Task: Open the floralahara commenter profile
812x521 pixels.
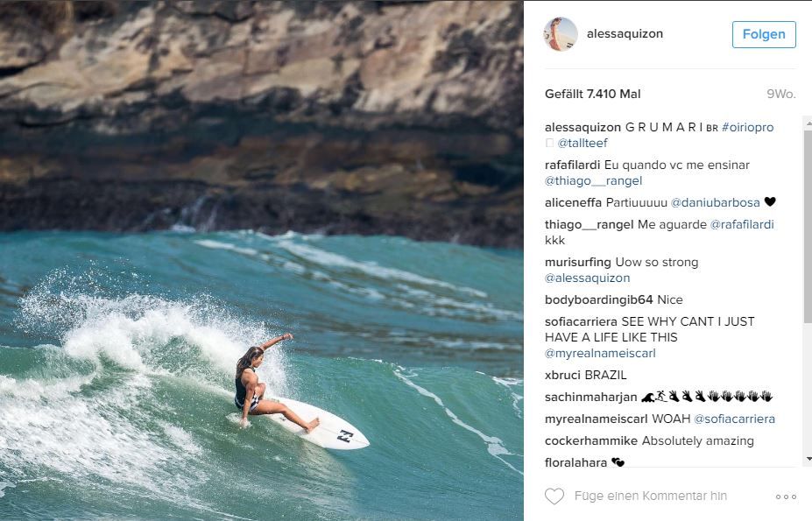Action: [575, 462]
